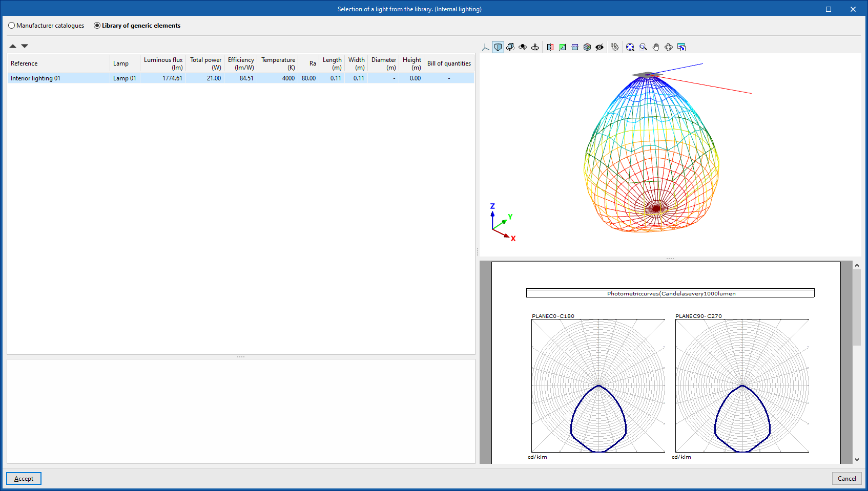The height and width of the screenshot is (491, 868).
Task: Click the 3D settings gear icon
Action: click(x=615, y=47)
